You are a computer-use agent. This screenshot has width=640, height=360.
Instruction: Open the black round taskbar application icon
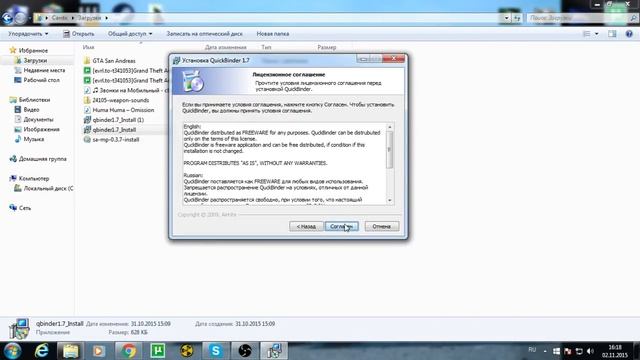[x=245, y=351]
